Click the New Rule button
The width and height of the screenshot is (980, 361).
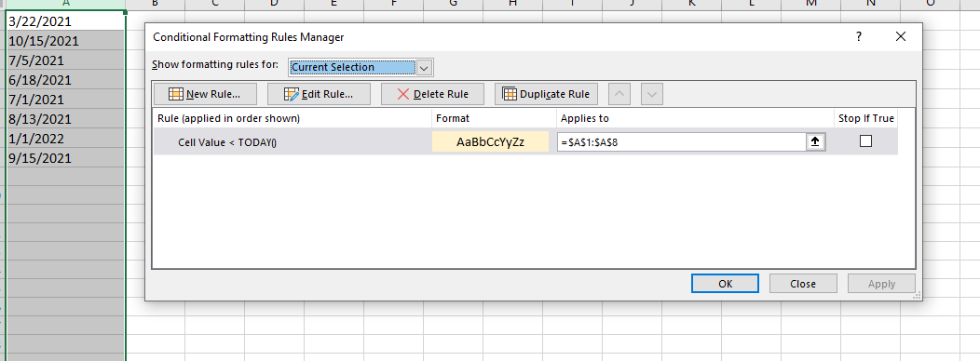pos(204,94)
